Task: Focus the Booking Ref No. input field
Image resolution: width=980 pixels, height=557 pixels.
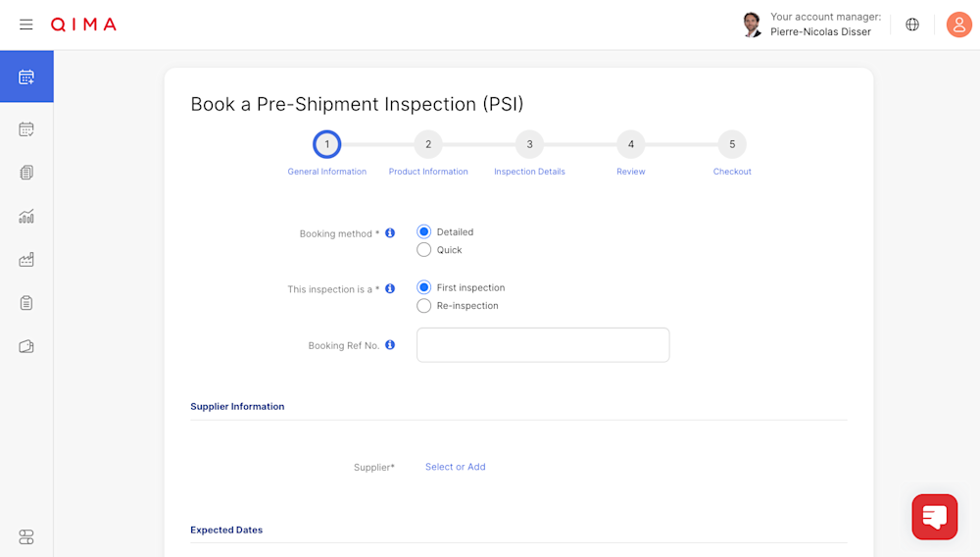Action: point(543,345)
